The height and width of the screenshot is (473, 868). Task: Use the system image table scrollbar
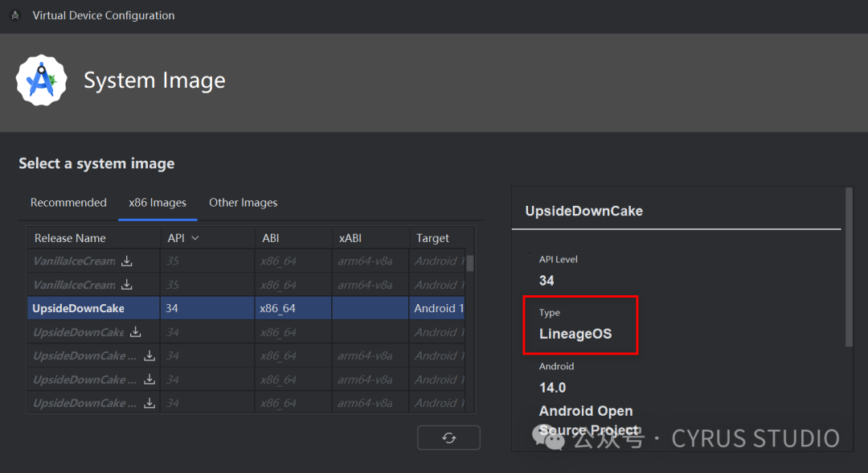coord(470,263)
